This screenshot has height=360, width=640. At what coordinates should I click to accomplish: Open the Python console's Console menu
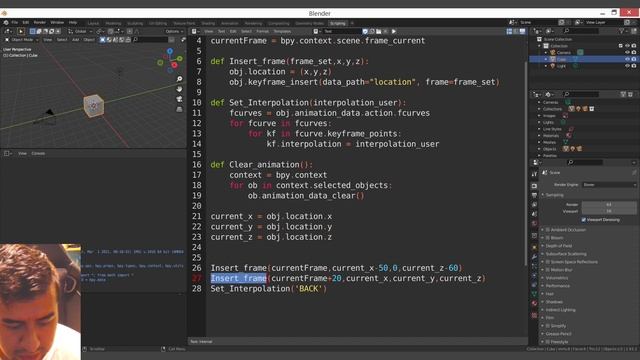pyautogui.click(x=38, y=153)
